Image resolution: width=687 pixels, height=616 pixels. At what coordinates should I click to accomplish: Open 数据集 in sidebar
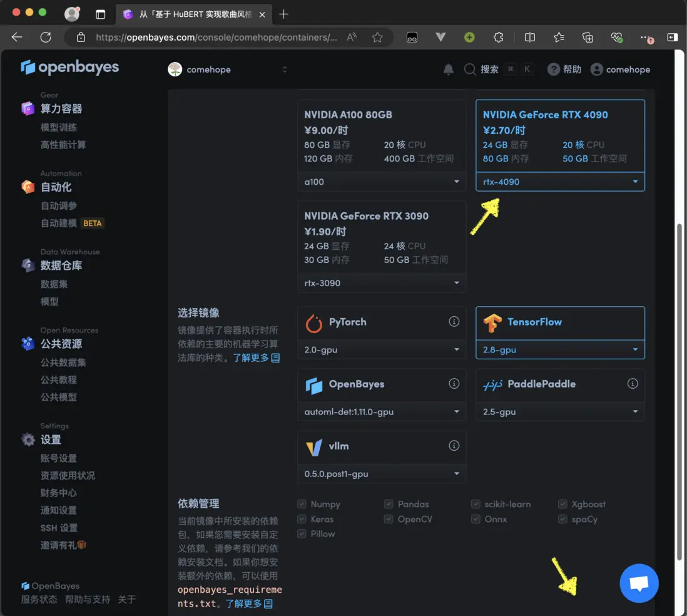(x=54, y=284)
